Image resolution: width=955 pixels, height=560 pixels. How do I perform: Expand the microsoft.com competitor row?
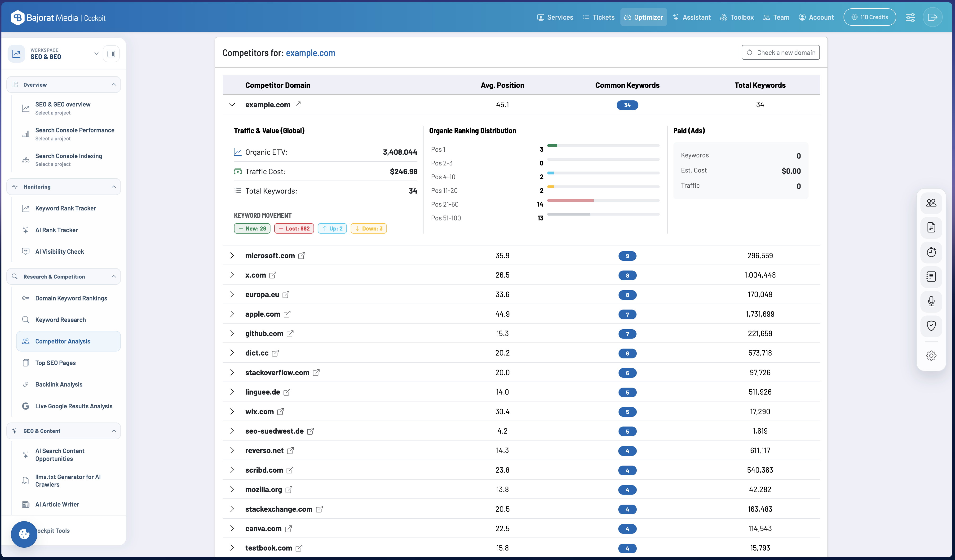point(232,256)
